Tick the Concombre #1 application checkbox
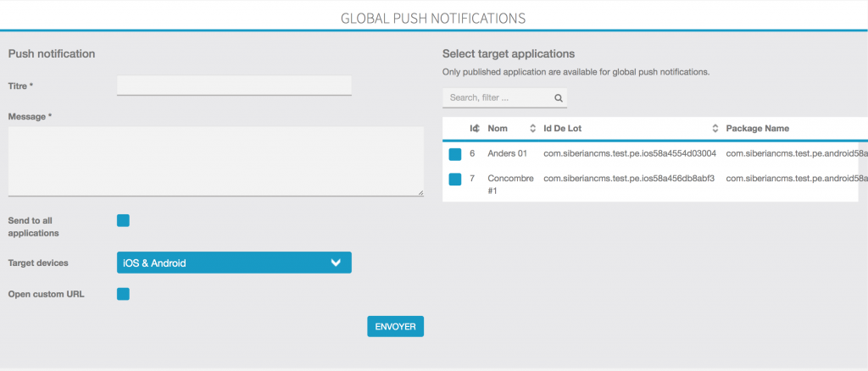This screenshot has width=868, height=371. [455, 180]
